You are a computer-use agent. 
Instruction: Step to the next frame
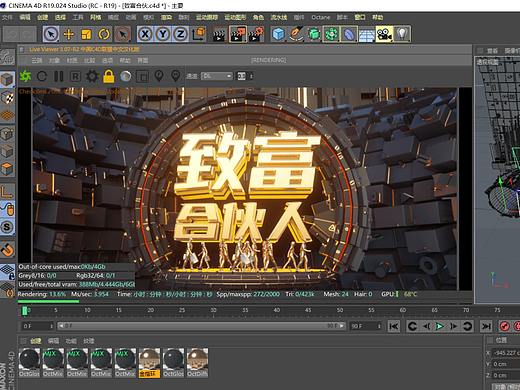(x=453, y=326)
